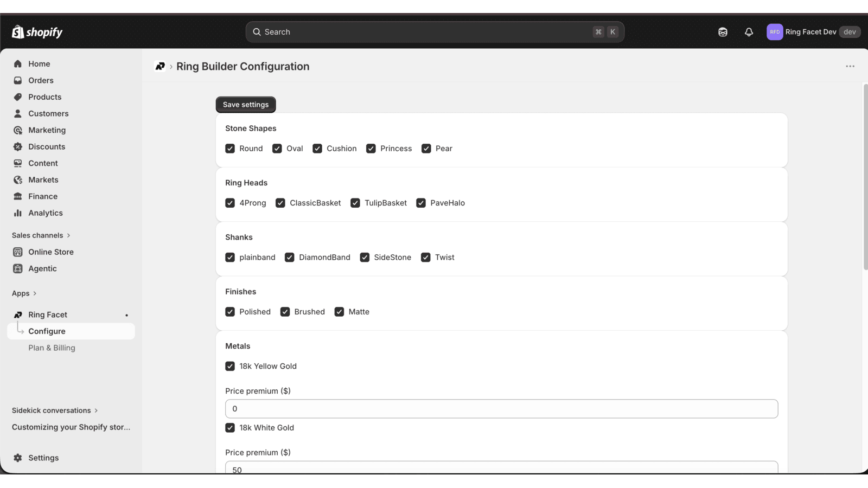Click the RFD store avatar

click(x=775, y=32)
